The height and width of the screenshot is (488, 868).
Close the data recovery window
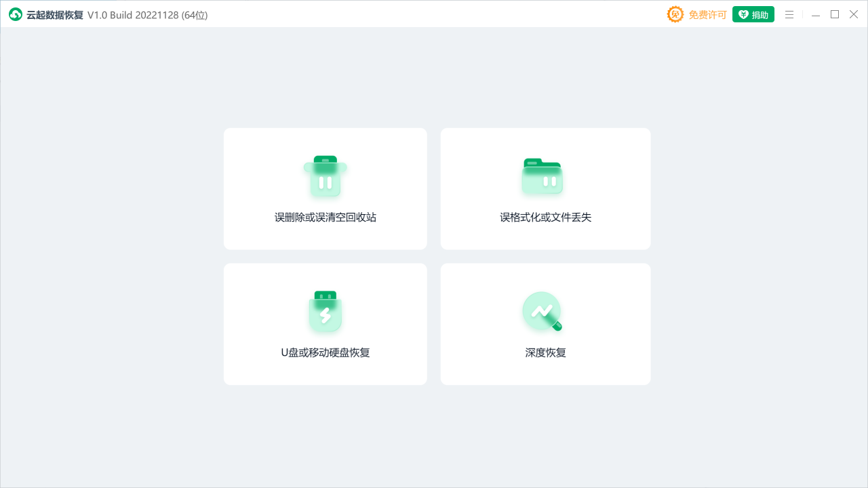(x=854, y=14)
